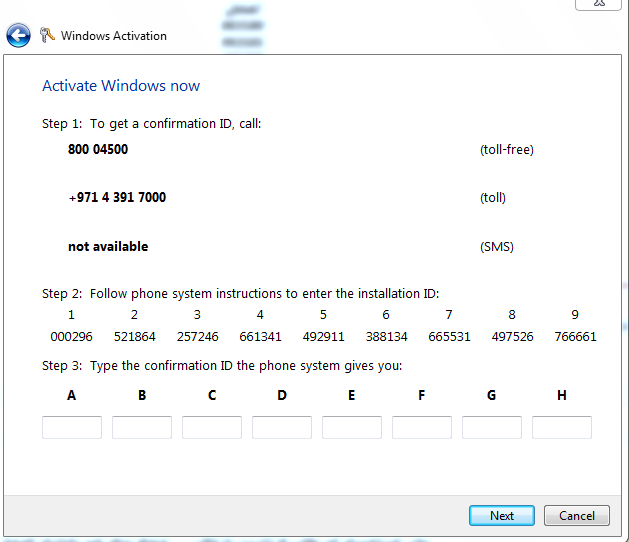This screenshot has height=542, width=629.
Task: Click the Step 1 instruction text
Action: (x=152, y=124)
